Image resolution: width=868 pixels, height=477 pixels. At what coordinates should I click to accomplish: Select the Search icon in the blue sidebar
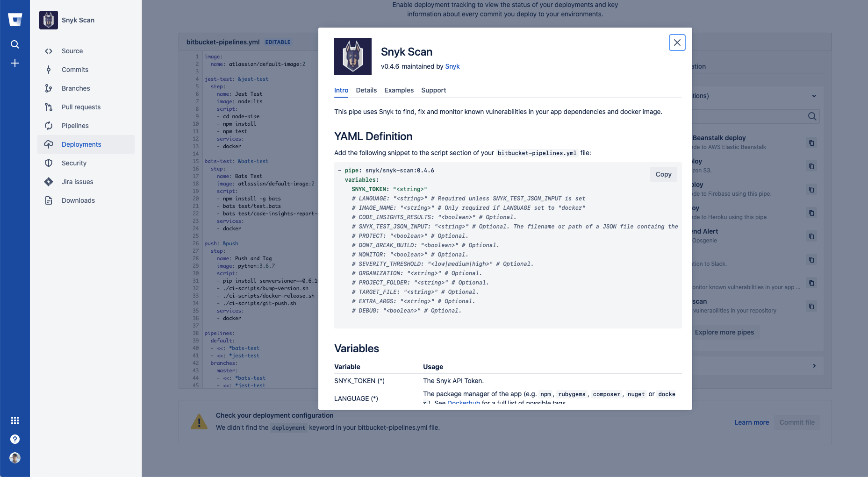point(15,44)
